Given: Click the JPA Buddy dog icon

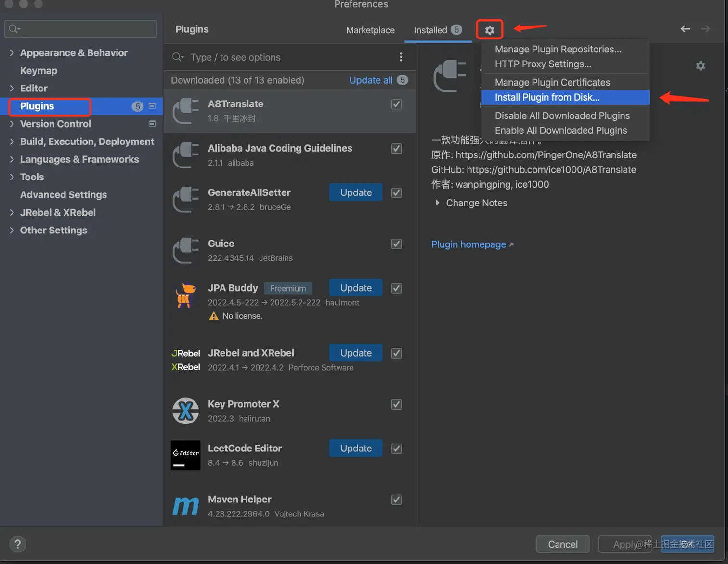Looking at the screenshot, I should click(186, 295).
